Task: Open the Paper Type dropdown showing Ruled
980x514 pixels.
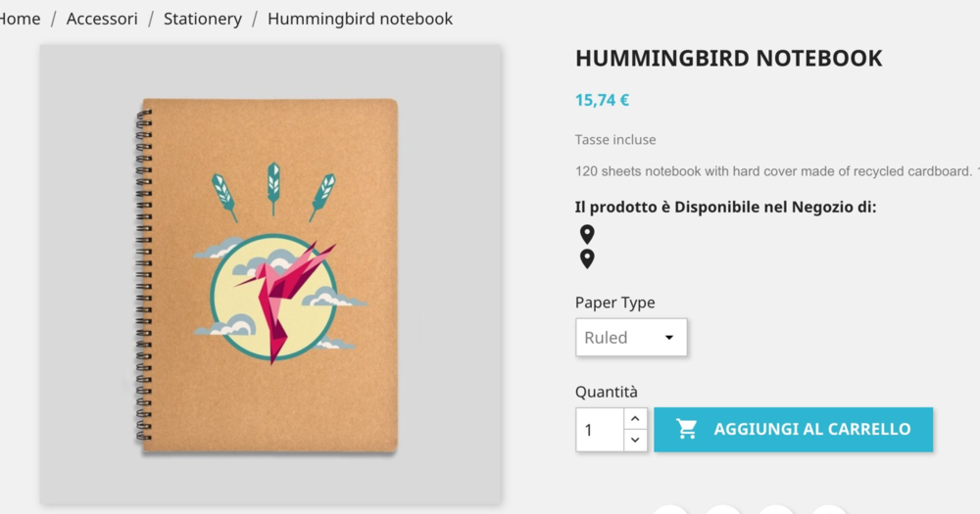Action: point(631,337)
